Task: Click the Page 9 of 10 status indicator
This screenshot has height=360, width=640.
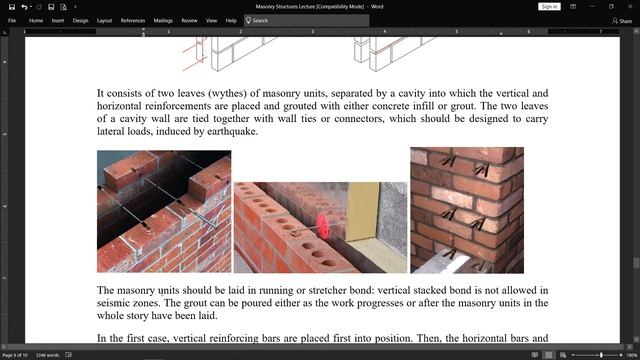Action: pos(15,355)
